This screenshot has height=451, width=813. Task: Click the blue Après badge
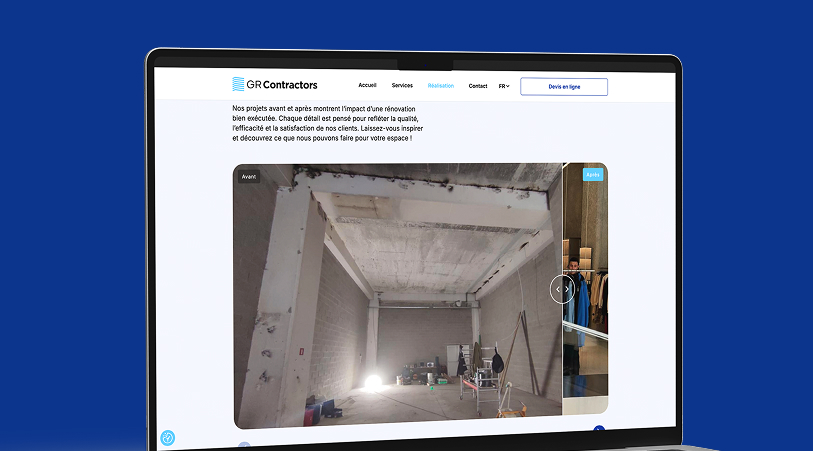point(593,175)
